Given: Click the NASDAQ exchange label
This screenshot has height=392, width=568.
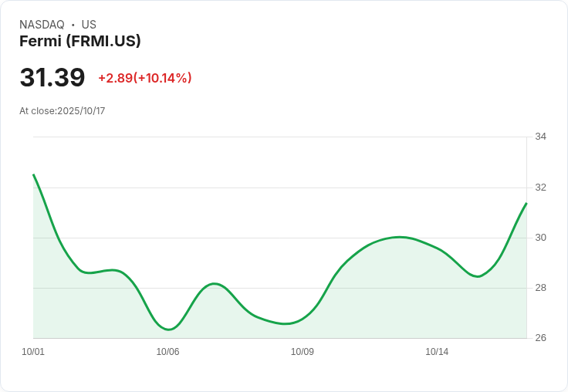Looking at the screenshot, I should (x=42, y=25).
